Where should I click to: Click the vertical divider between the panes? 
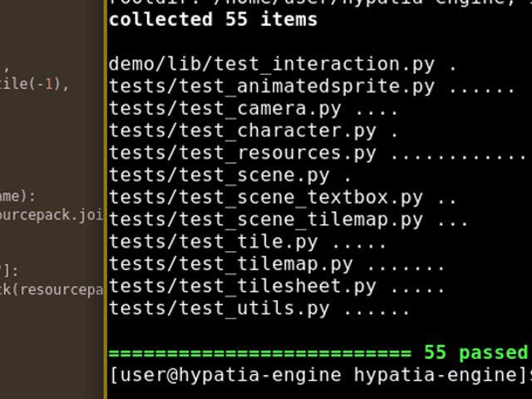(106, 199)
